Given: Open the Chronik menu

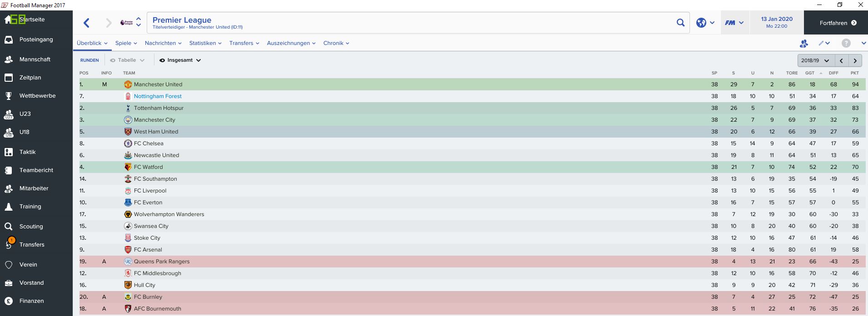Looking at the screenshot, I should [336, 43].
